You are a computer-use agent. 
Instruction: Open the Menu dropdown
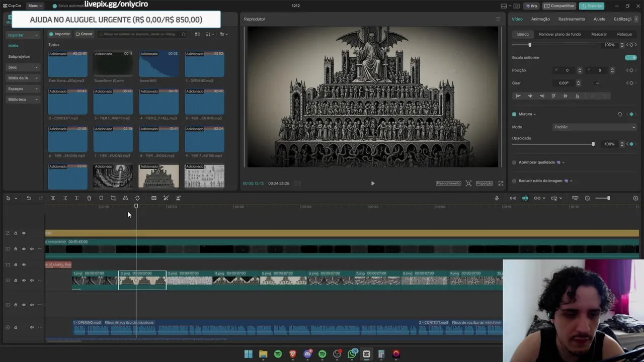pyautogui.click(x=35, y=6)
